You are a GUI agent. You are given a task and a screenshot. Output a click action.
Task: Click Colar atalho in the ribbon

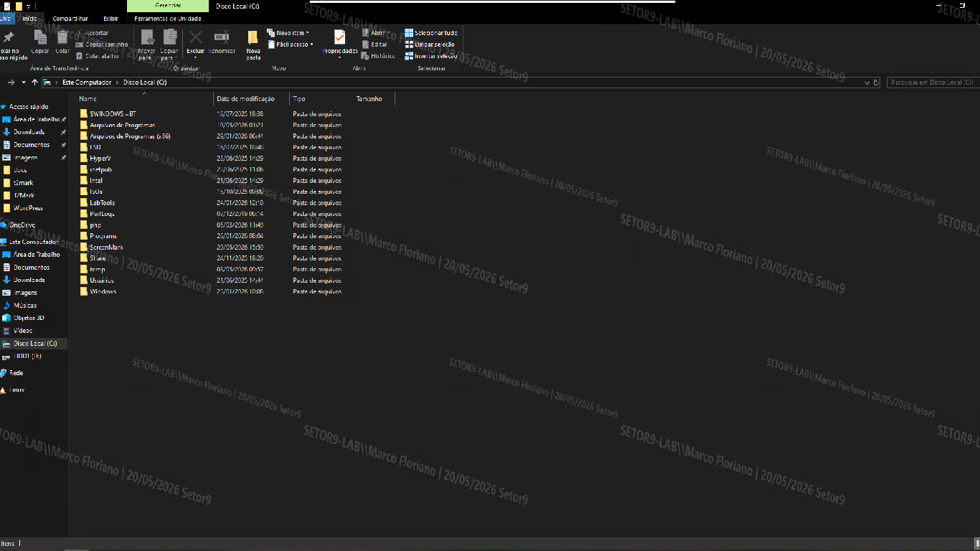click(x=97, y=56)
